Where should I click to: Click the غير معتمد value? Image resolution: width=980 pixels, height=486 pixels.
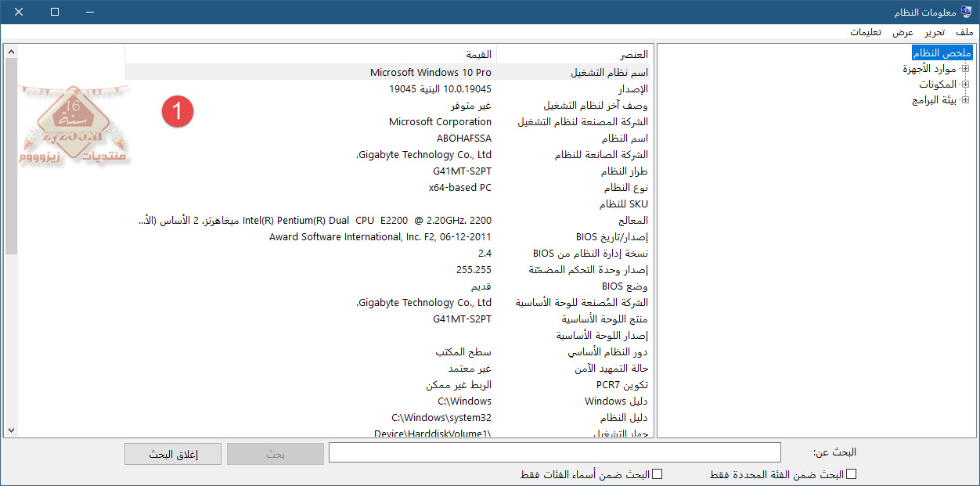click(x=470, y=368)
